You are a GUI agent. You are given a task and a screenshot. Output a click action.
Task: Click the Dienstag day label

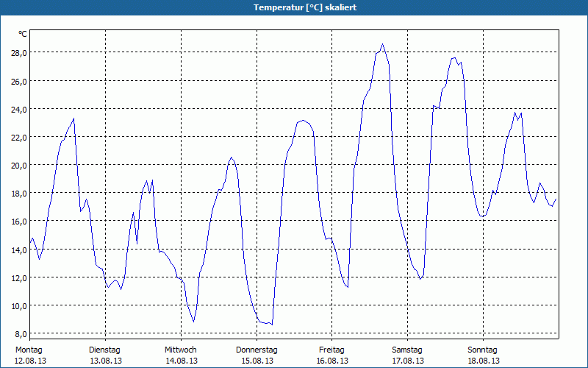pos(104,350)
